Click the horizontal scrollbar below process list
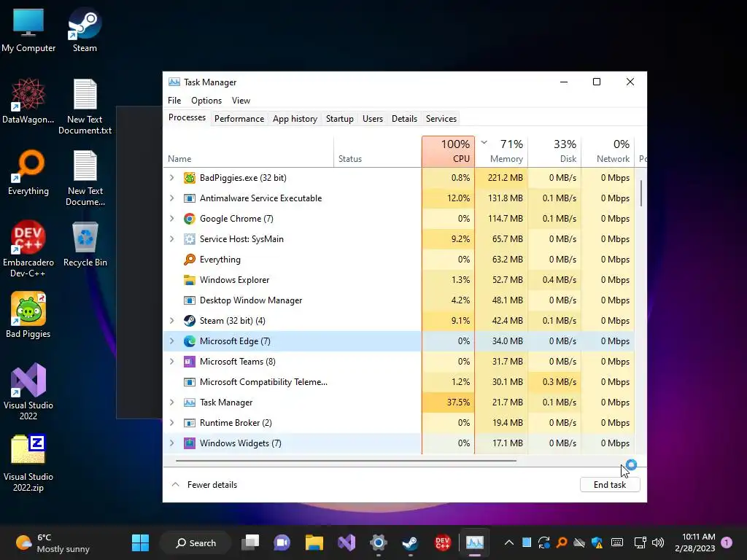The image size is (747, 560). pos(346,461)
